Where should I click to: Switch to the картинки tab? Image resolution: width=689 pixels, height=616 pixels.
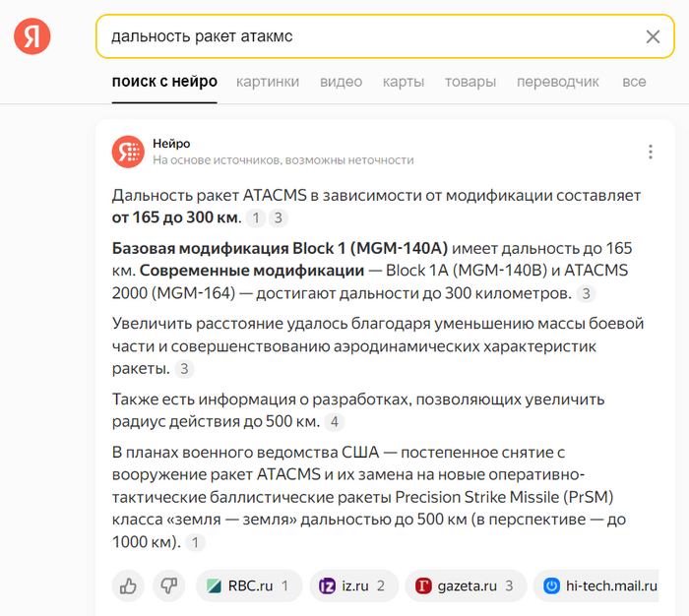click(268, 82)
